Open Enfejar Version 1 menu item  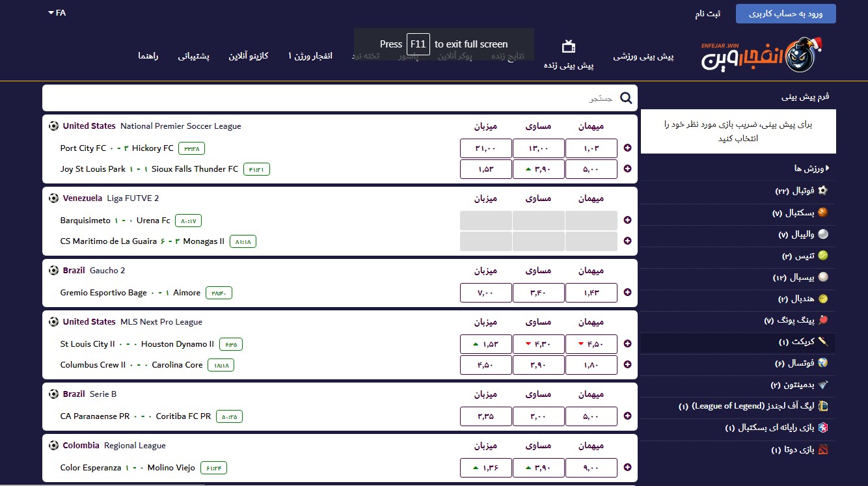click(x=310, y=56)
